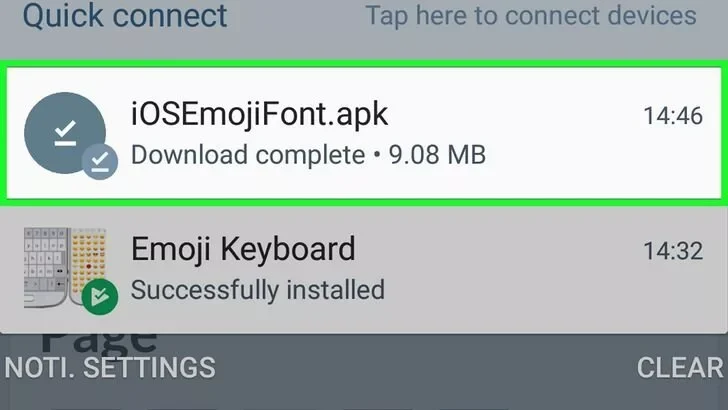Open the iOSEmojiFont.apk notification title
This screenshot has width=728, height=410.
coord(259,114)
